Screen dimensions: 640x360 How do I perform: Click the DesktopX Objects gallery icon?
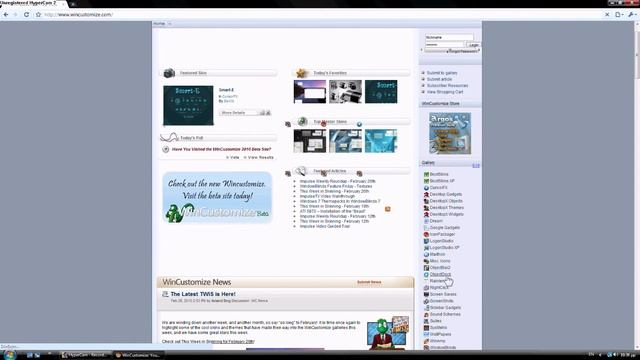[x=426, y=201]
